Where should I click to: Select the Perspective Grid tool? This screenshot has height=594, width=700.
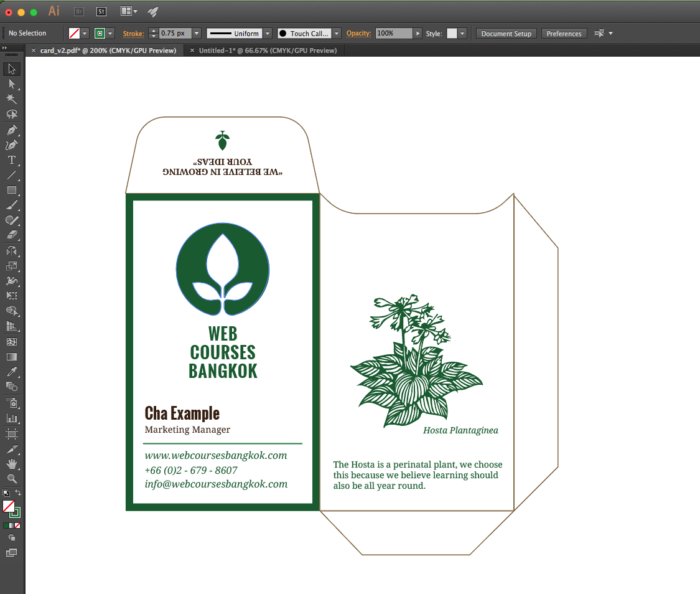pyautogui.click(x=12, y=326)
